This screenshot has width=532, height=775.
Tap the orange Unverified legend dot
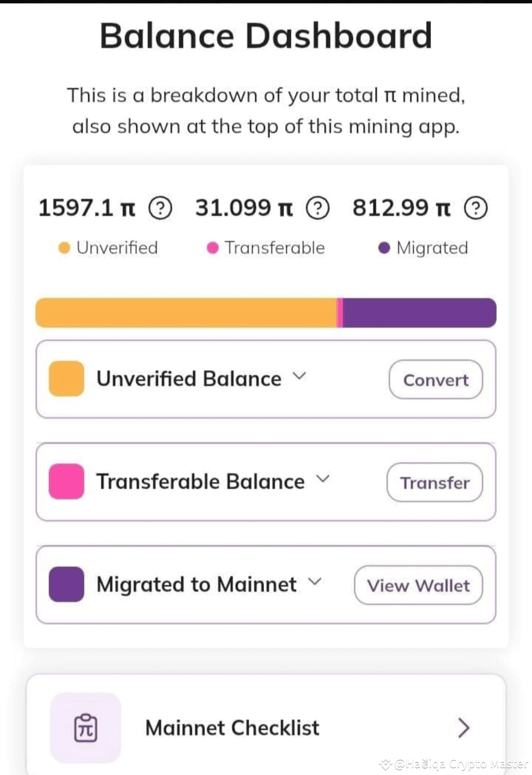pyautogui.click(x=64, y=247)
